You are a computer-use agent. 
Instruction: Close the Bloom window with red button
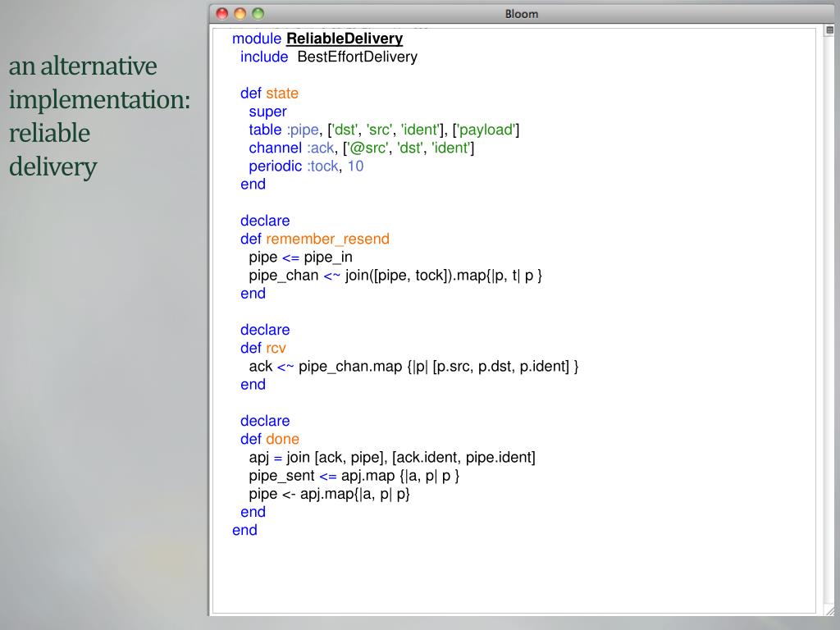[x=221, y=13]
